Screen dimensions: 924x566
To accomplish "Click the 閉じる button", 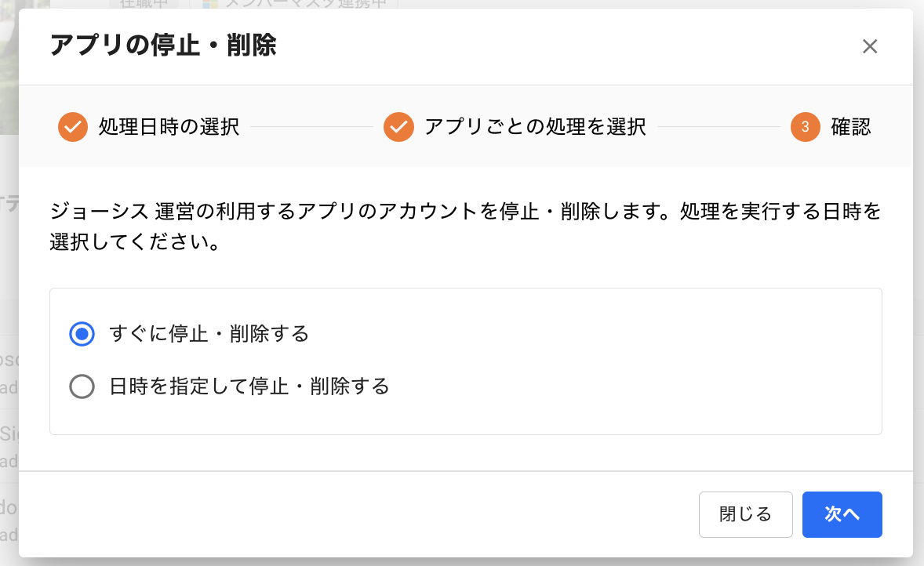I will tap(745, 514).
